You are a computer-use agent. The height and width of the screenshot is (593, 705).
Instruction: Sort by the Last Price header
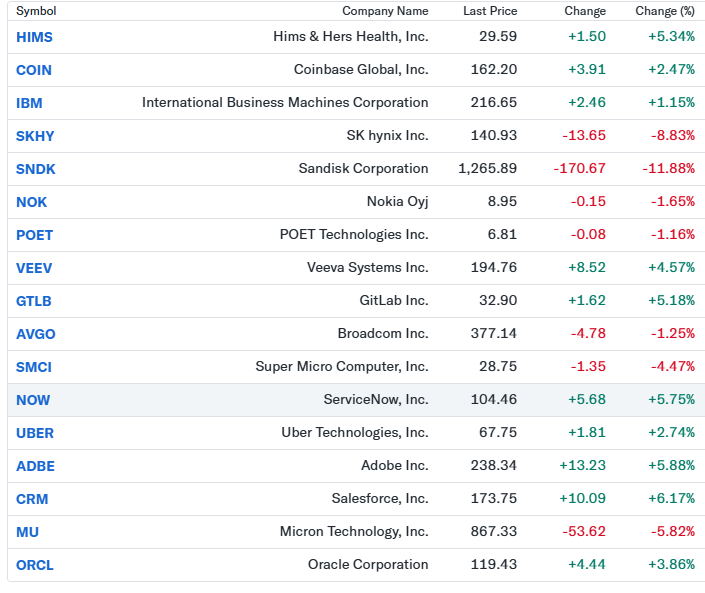tap(490, 11)
